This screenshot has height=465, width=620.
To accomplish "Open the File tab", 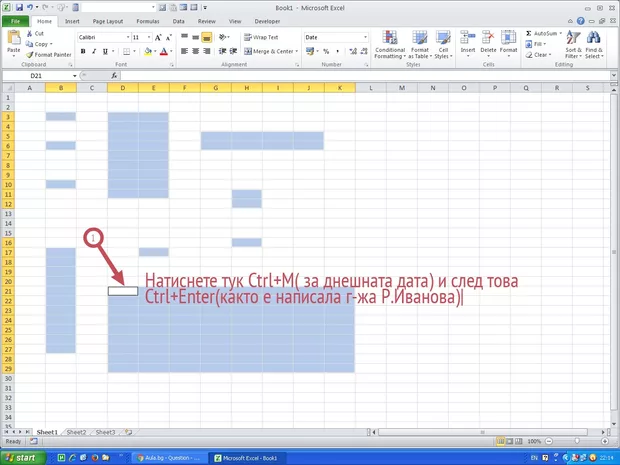I will tap(15, 21).
